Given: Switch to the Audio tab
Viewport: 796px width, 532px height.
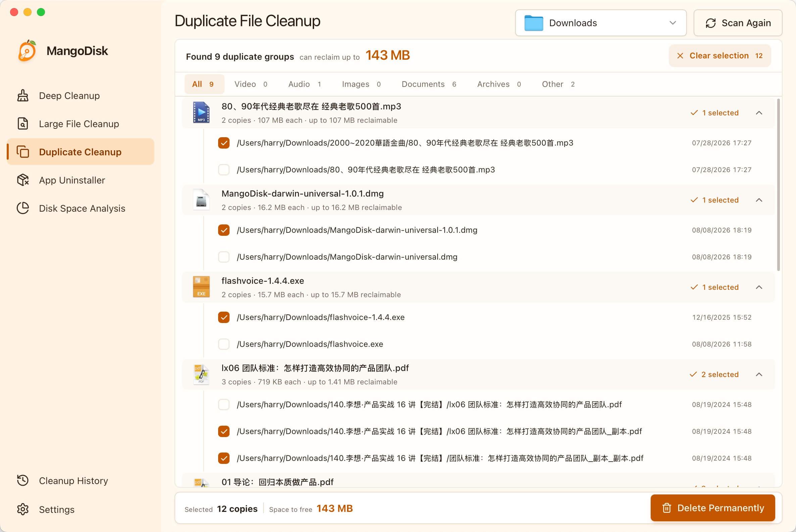Looking at the screenshot, I should click(304, 84).
